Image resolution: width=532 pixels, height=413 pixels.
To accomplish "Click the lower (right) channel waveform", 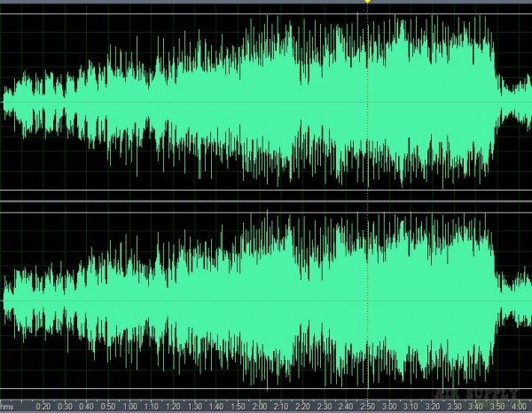I will click(266, 300).
